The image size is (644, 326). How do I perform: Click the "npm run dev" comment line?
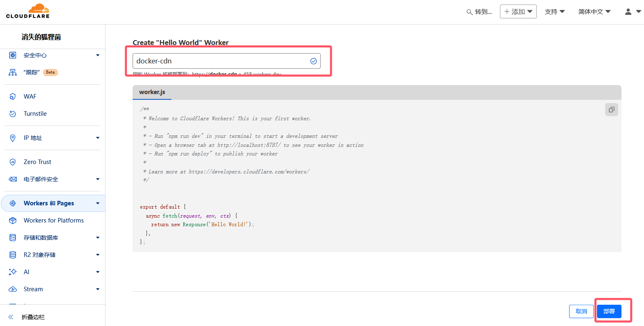(x=240, y=136)
